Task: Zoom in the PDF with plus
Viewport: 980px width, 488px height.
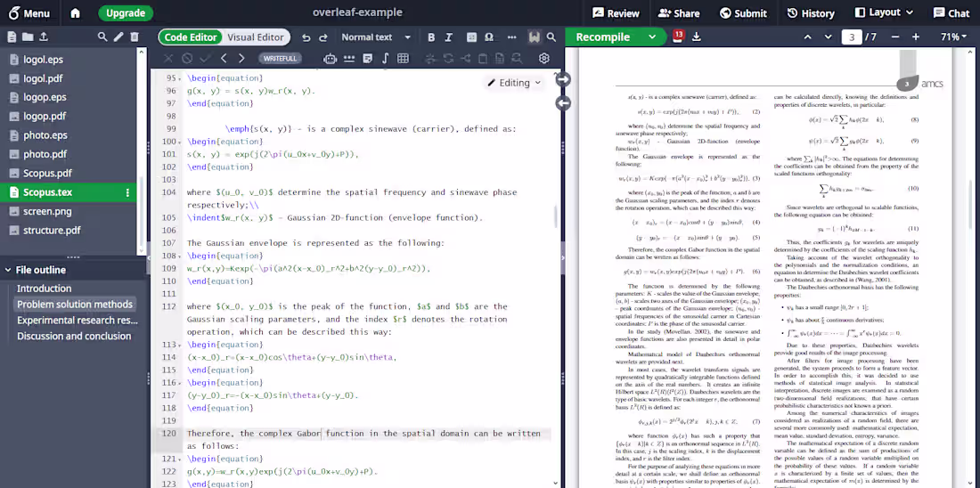Action: [x=916, y=37]
